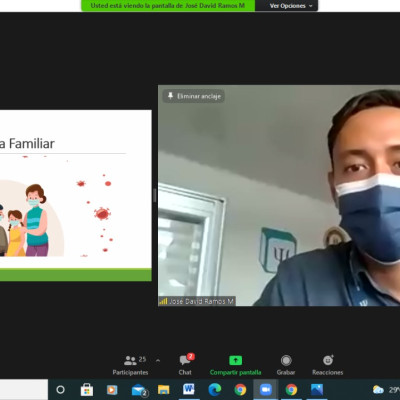Start recording with the Grabar button
Viewport: 400px width, 400px height.
point(286,365)
